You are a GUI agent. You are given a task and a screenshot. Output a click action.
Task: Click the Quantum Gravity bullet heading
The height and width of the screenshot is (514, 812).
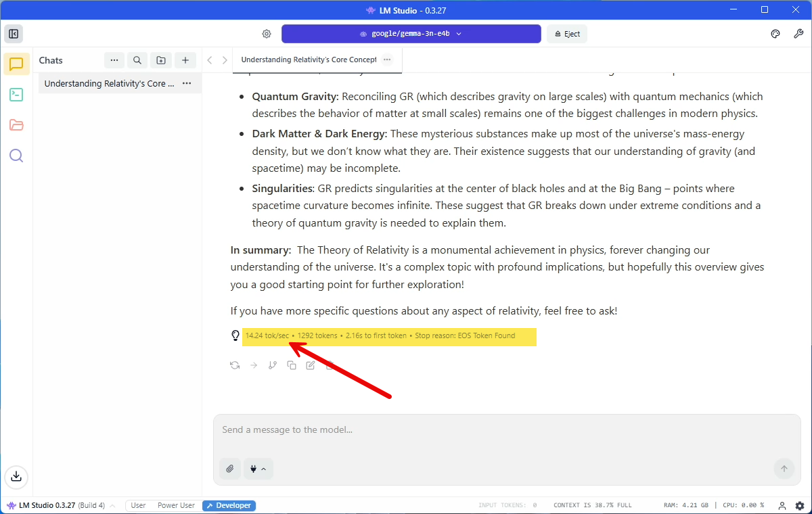tap(296, 97)
